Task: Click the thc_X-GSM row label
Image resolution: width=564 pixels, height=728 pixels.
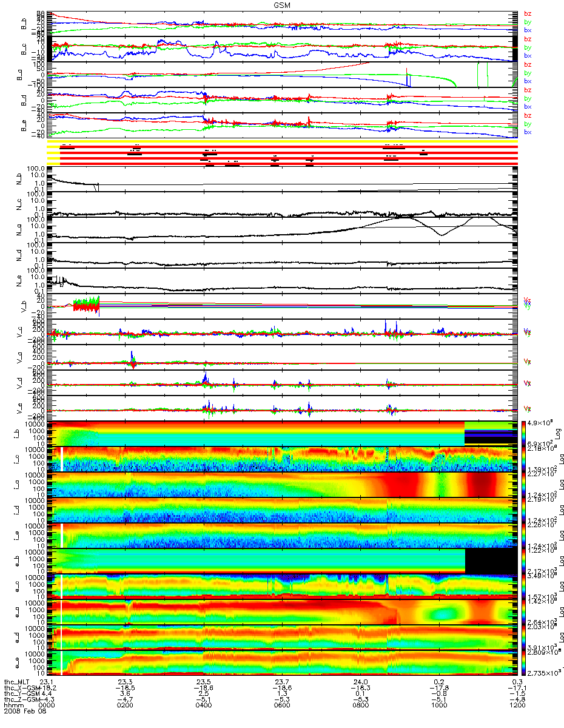Action: 22,689
